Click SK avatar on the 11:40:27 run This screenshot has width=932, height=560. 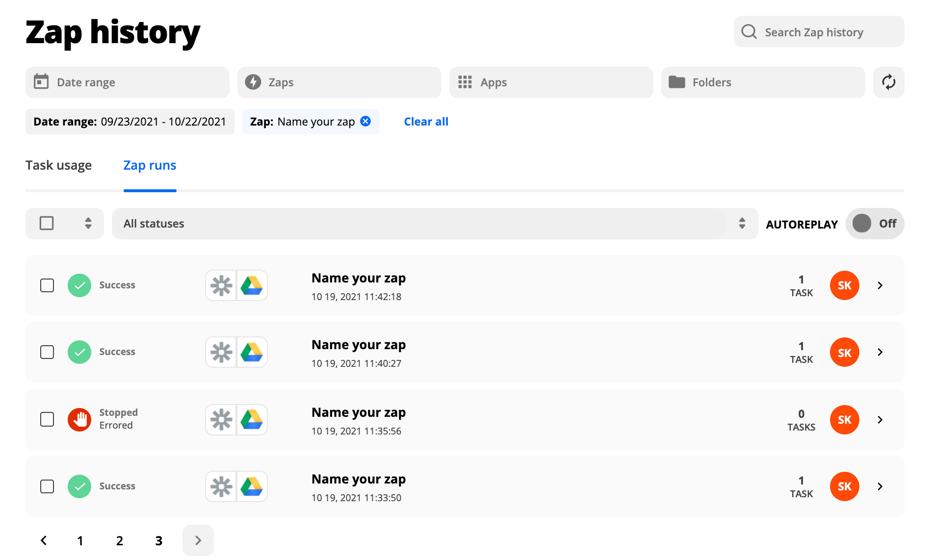[845, 352]
